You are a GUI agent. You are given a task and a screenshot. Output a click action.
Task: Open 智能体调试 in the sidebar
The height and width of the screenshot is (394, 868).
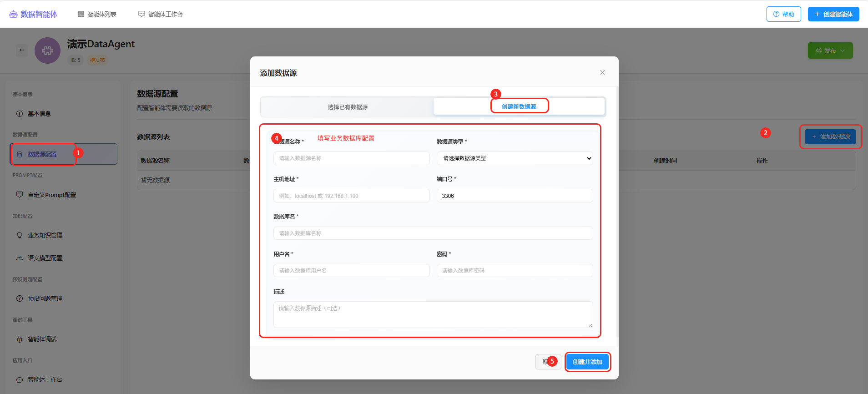[64, 339]
